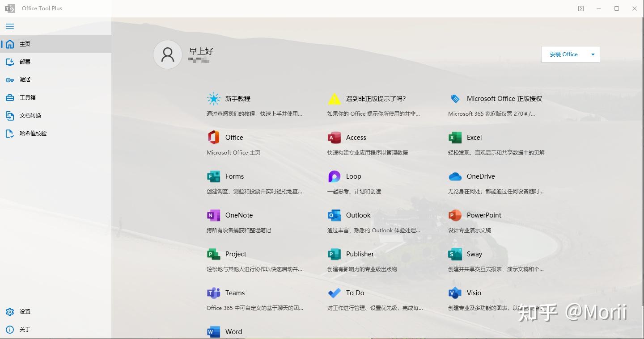
Task: Click description 'Microsoft Office 主页'
Action: pyautogui.click(x=233, y=153)
